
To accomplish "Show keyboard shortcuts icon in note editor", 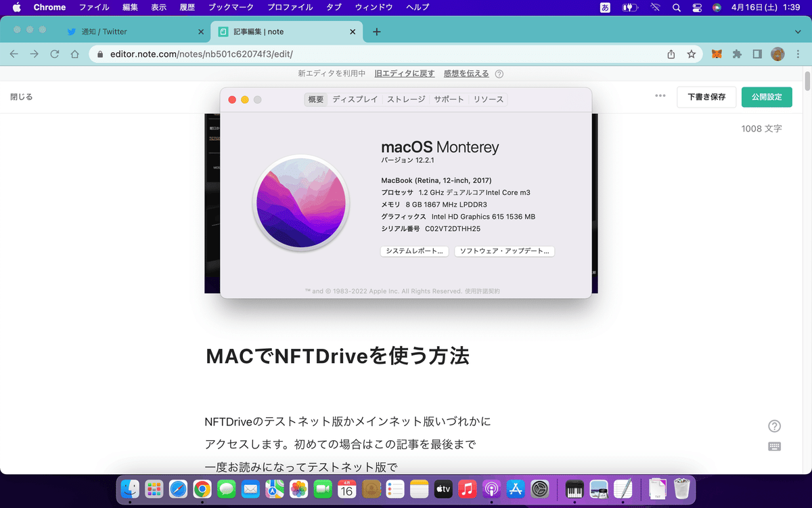I will pos(775,446).
